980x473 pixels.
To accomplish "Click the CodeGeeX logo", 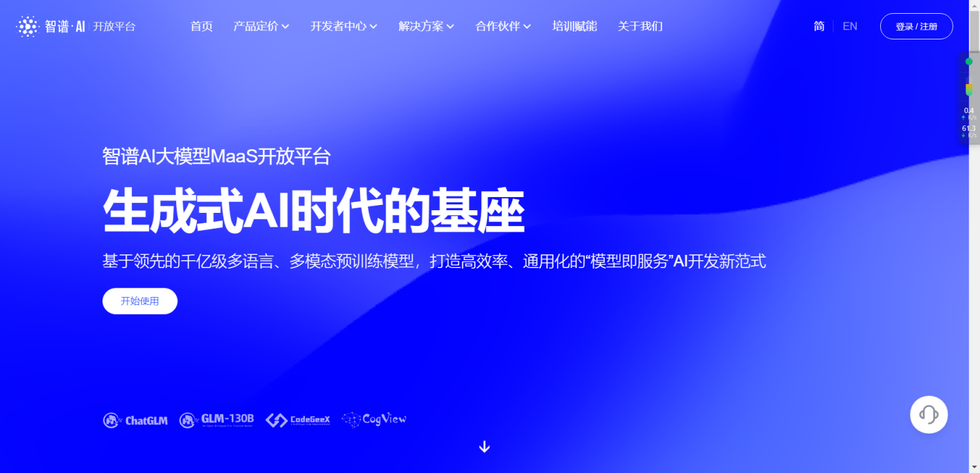I will pos(298,420).
